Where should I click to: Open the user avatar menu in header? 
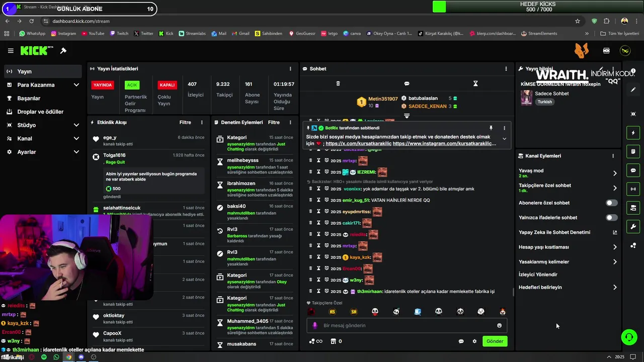(625, 51)
